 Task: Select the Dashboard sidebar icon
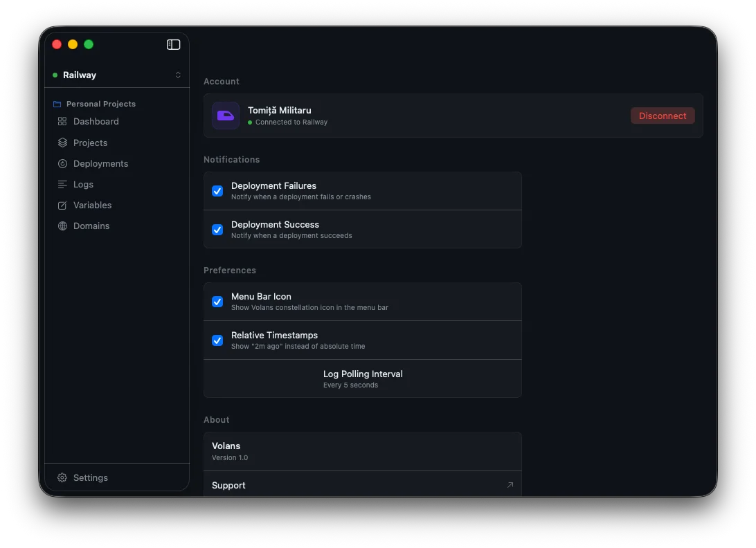point(62,121)
